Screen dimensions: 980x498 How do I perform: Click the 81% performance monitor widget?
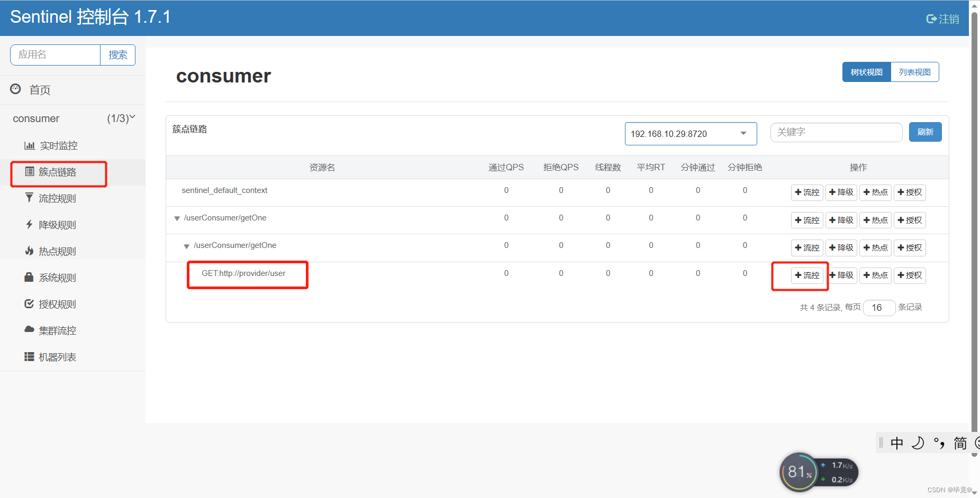pyautogui.click(x=799, y=472)
